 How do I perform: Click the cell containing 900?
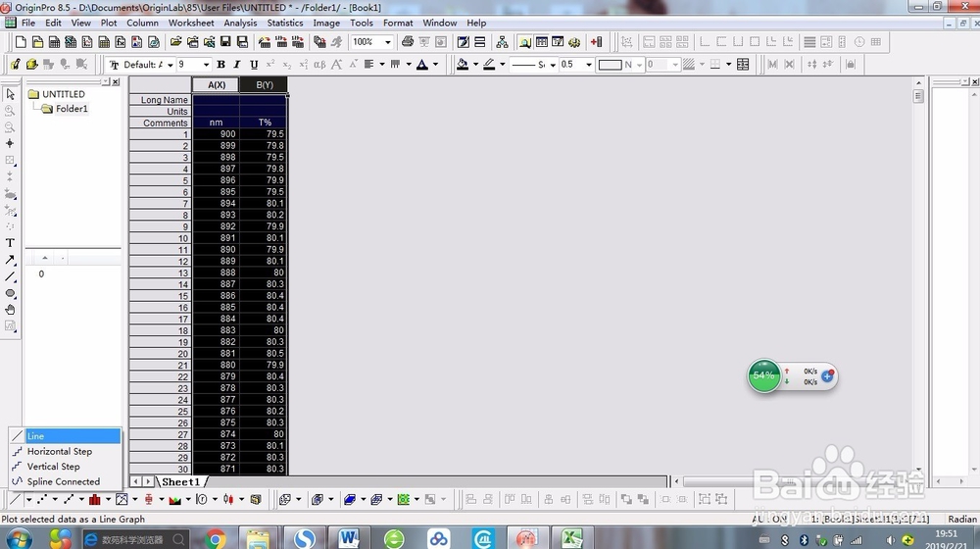point(216,133)
